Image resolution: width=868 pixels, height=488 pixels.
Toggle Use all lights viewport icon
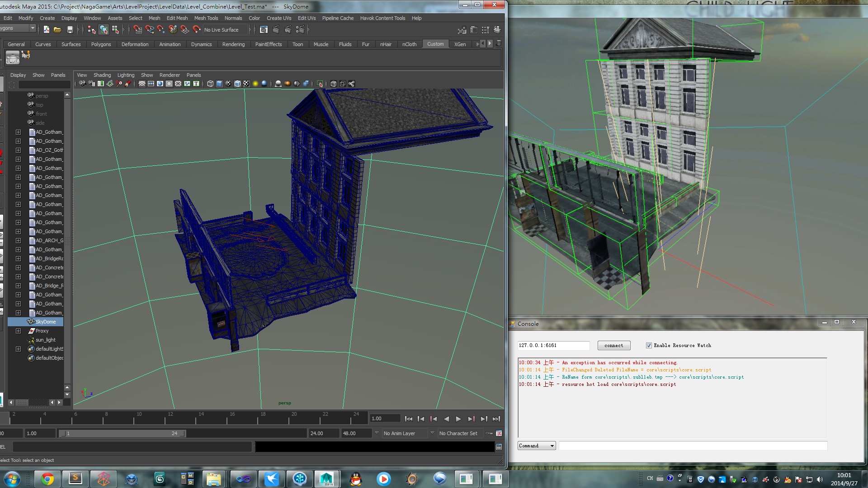coord(255,84)
